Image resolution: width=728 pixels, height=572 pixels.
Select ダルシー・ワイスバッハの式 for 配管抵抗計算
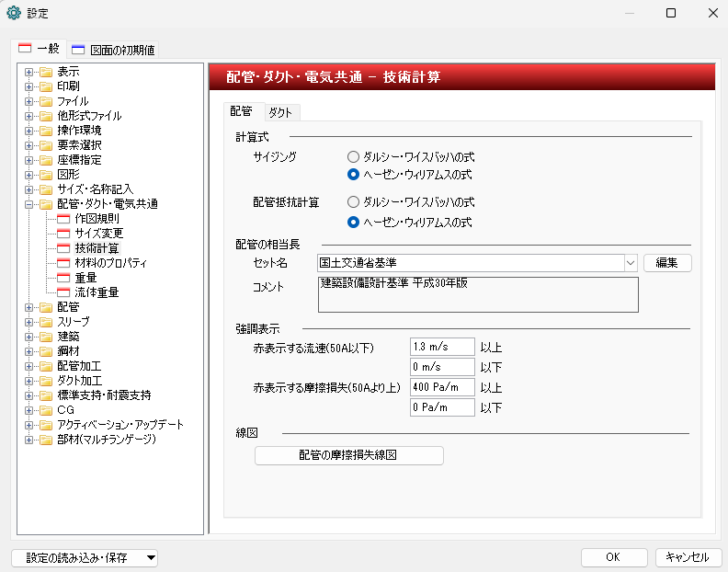click(x=353, y=201)
